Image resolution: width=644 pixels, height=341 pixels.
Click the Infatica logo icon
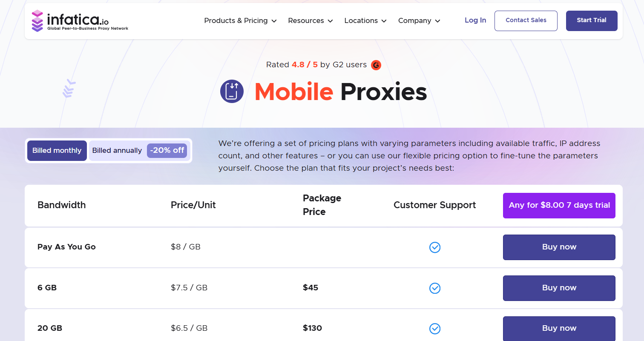tap(37, 21)
